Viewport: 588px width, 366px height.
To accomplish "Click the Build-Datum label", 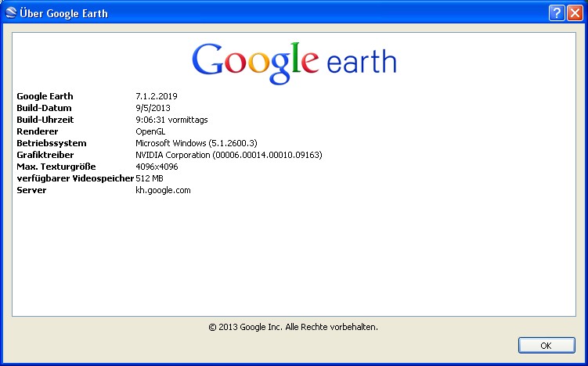I will point(44,108).
